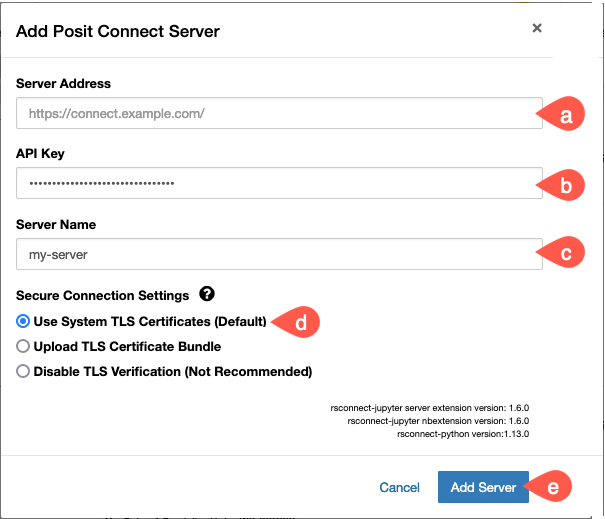
Task: Click 'rsconnect-jupyter nbextension version: 1.6.0' text
Action: coord(438,421)
